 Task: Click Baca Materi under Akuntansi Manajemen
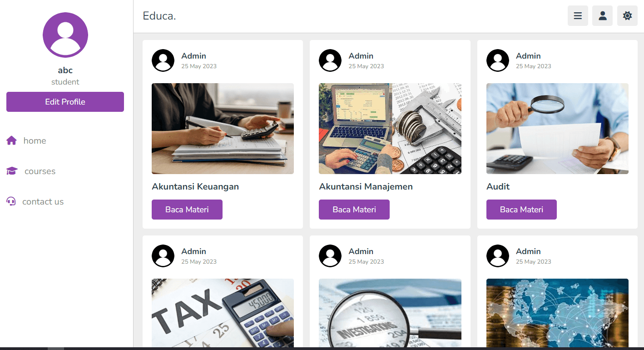point(354,210)
